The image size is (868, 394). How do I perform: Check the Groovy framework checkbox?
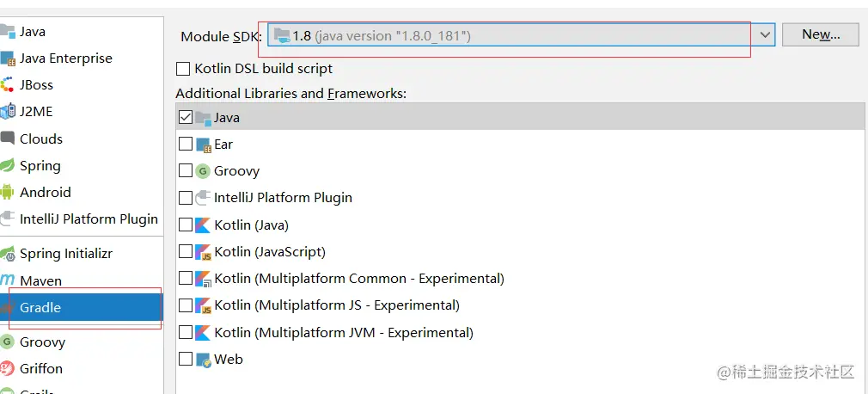(x=186, y=170)
